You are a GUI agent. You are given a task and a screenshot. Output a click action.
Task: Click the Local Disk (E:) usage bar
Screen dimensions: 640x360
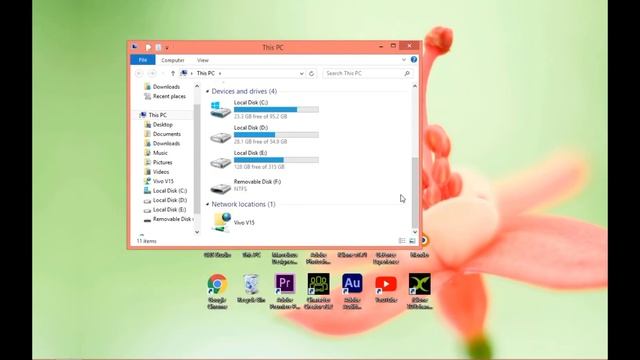pyautogui.click(x=276, y=160)
